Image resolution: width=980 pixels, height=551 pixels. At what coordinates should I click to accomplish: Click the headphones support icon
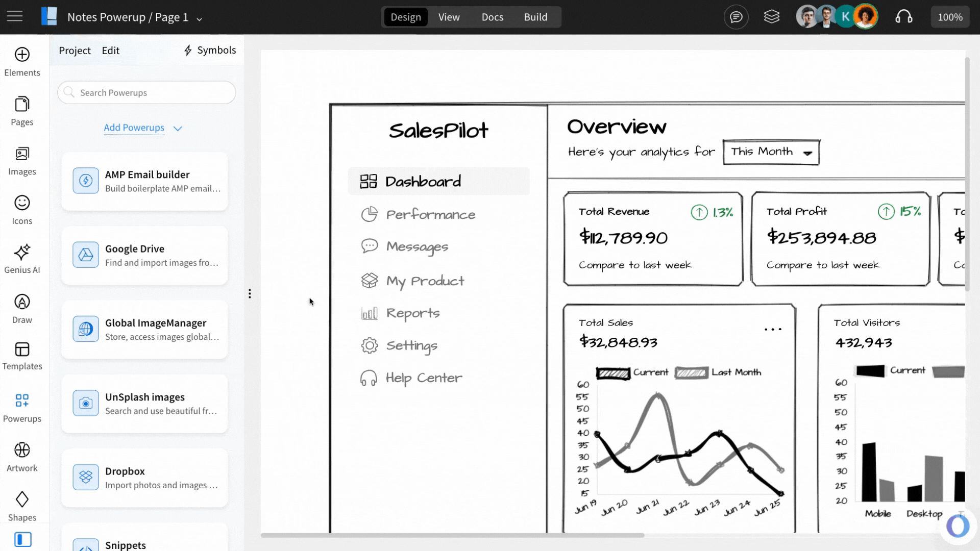(903, 17)
